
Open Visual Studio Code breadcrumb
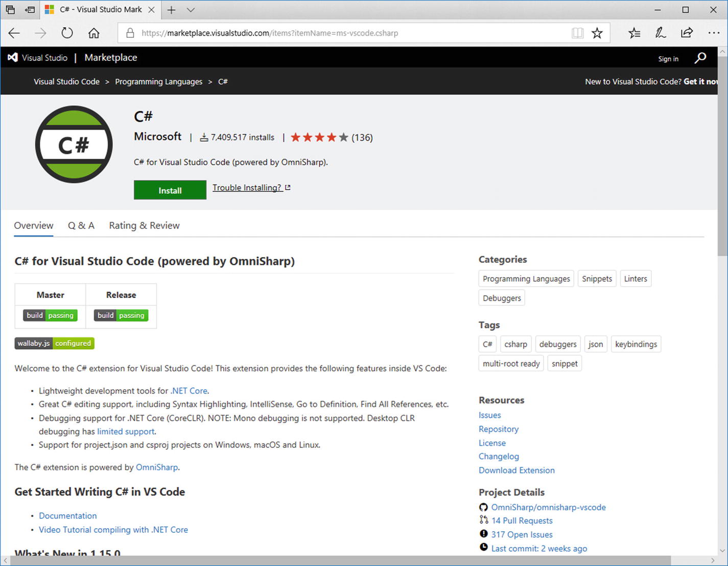pyautogui.click(x=67, y=82)
